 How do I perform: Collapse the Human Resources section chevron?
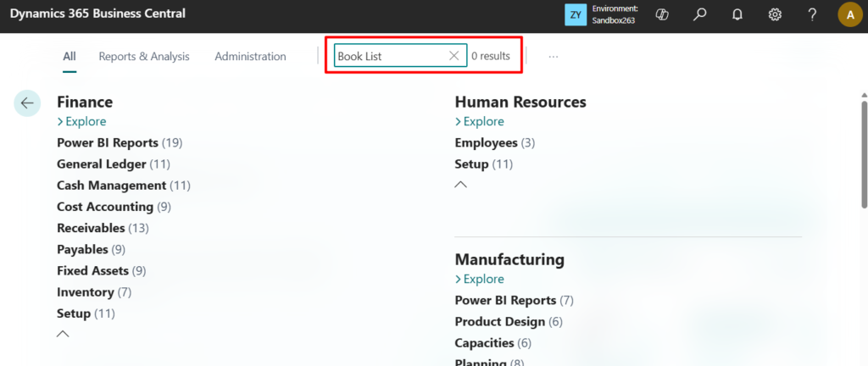tap(461, 185)
